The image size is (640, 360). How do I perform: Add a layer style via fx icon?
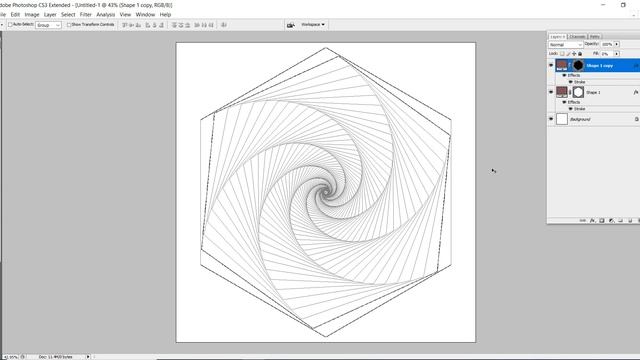[592, 220]
